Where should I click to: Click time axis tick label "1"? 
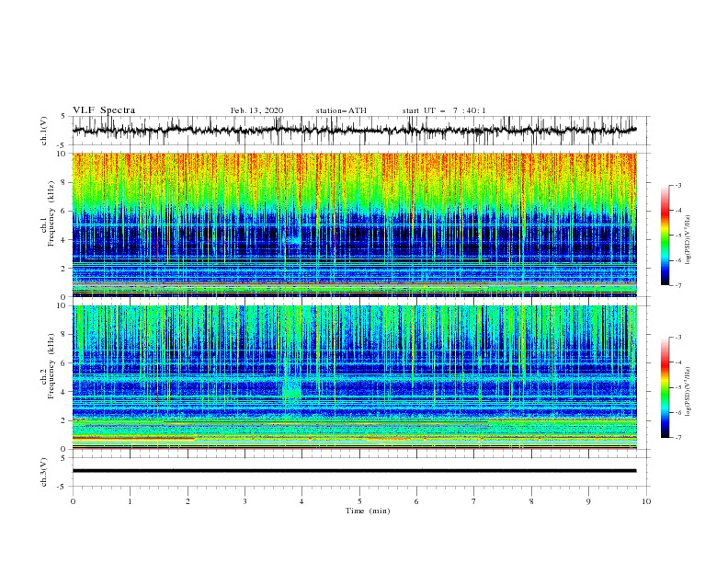(x=130, y=501)
